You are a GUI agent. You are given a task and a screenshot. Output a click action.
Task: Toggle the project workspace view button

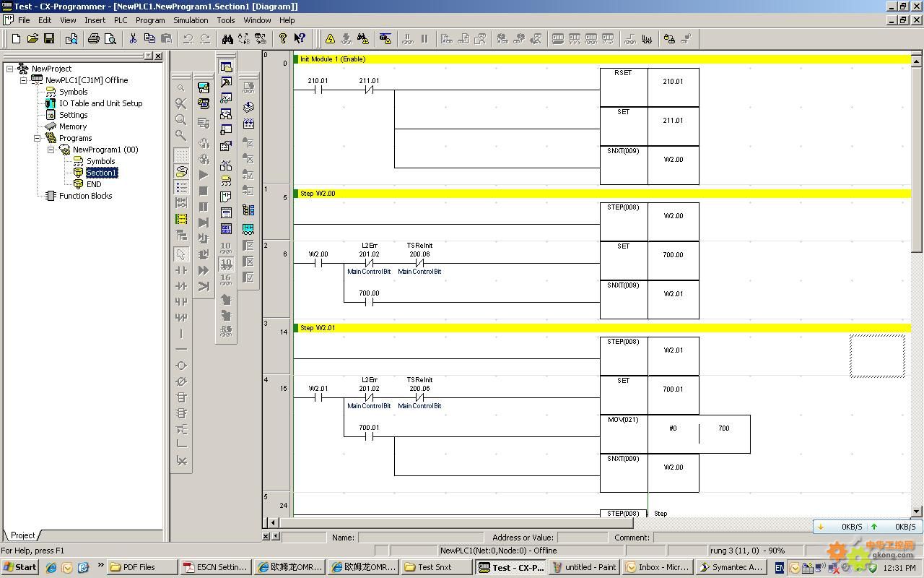pos(226,67)
